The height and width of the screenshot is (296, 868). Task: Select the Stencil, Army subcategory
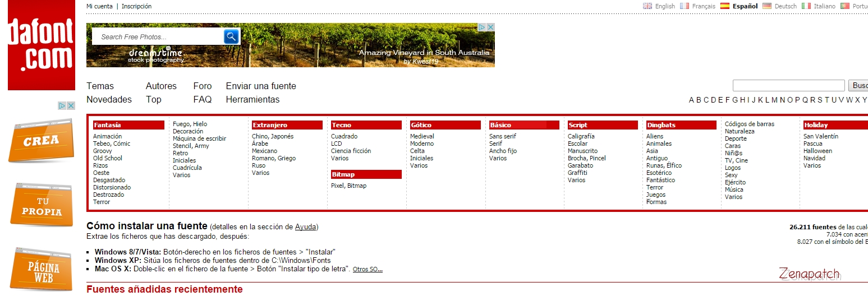coord(191,146)
